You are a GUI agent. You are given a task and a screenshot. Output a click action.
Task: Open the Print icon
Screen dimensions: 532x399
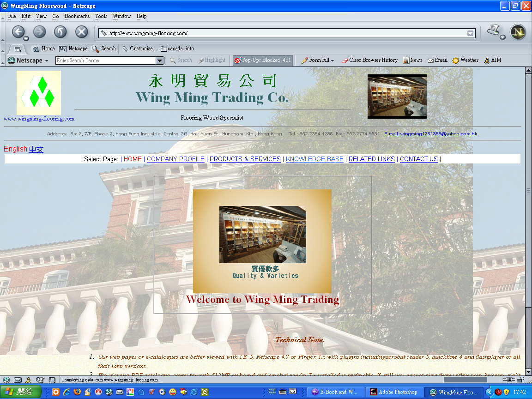494,30
